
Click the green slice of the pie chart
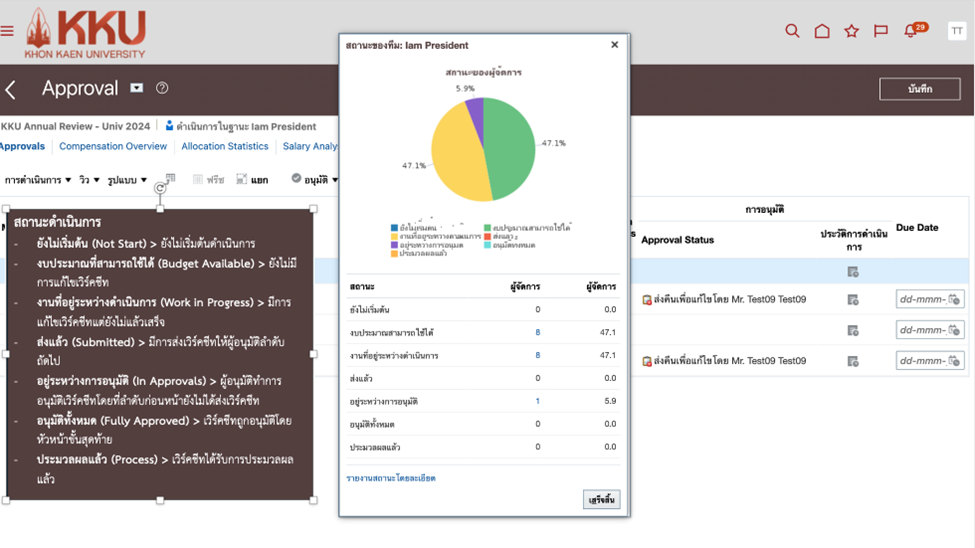tap(515, 150)
